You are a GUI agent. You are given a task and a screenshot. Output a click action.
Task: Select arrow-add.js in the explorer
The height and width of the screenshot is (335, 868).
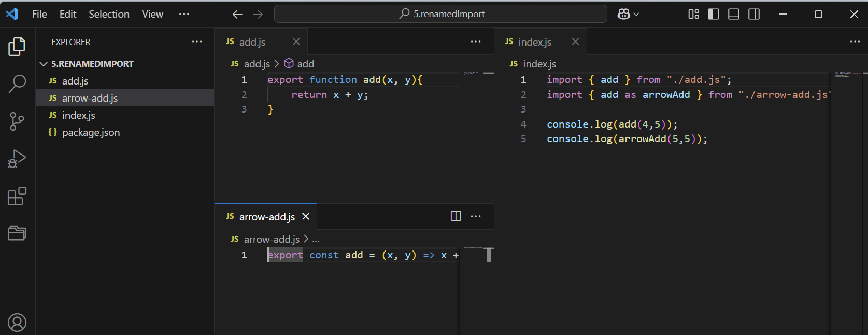point(124,98)
